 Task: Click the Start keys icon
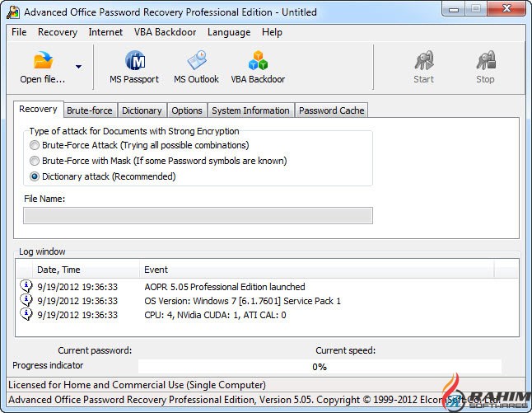[x=424, y=60]
